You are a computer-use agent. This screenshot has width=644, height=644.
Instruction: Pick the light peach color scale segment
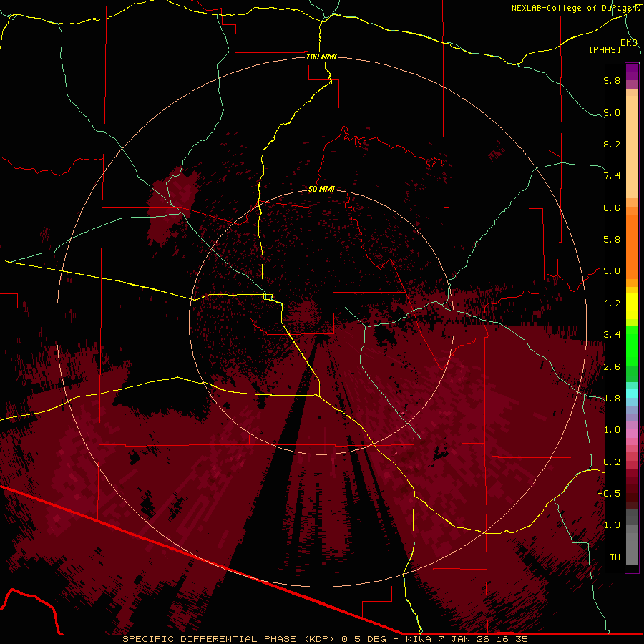[632, 147]
